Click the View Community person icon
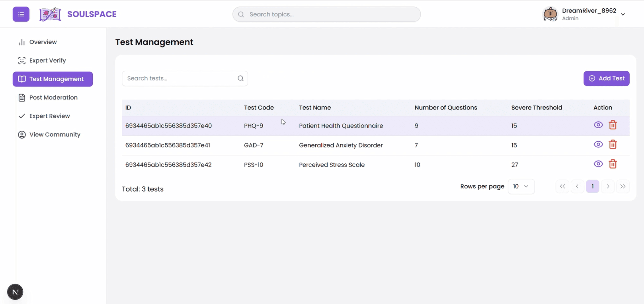 click(x=22, y=135)
